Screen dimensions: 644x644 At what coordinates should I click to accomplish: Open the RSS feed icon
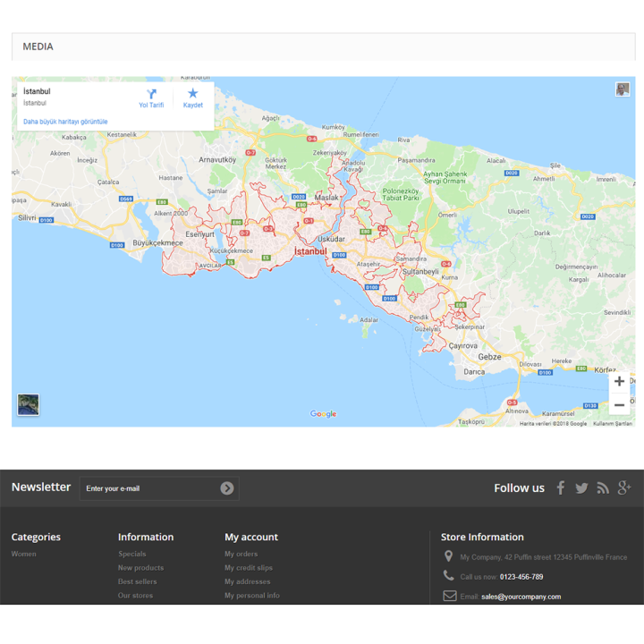click(x=603, y=488)
